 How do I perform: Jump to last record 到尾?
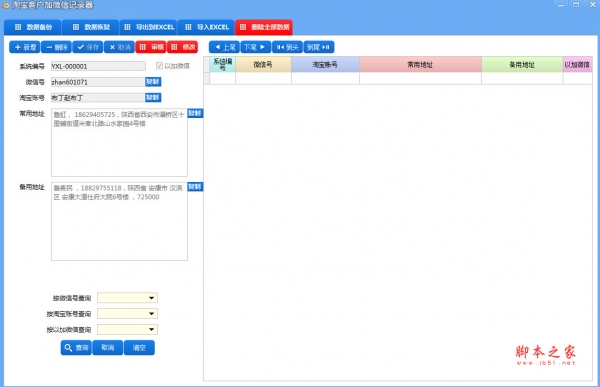click(x=319, y=47)
